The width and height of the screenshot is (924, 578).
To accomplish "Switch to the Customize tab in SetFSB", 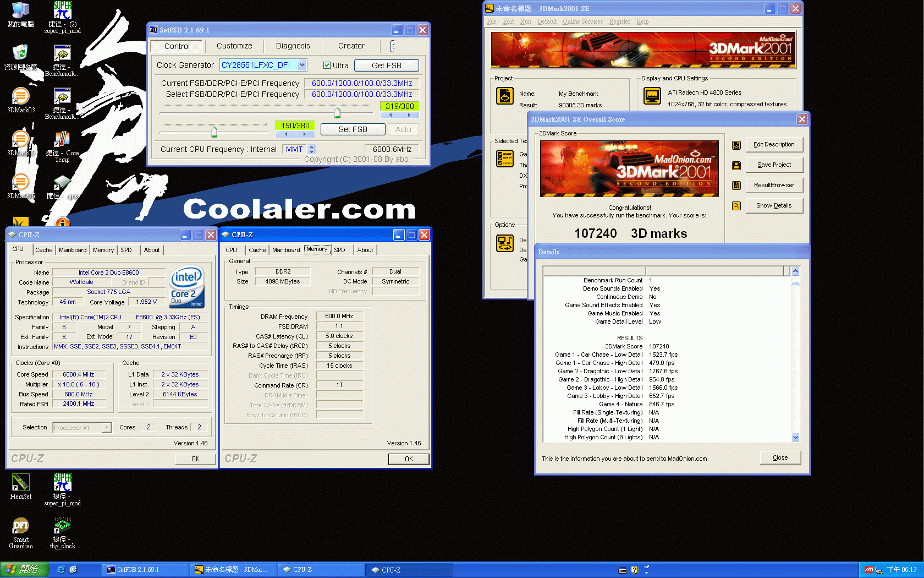I will click(x=234, y=46).
